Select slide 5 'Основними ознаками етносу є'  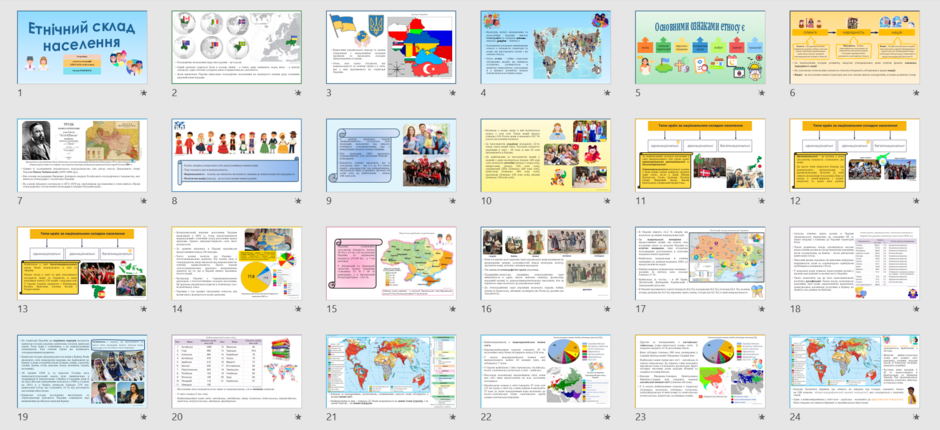tap(700, 47)
